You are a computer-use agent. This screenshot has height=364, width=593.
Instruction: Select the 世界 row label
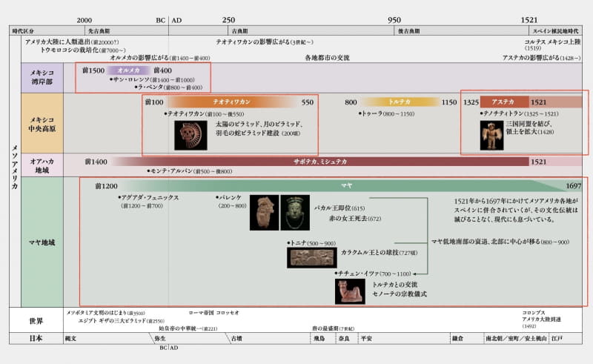tap(36, 321)
